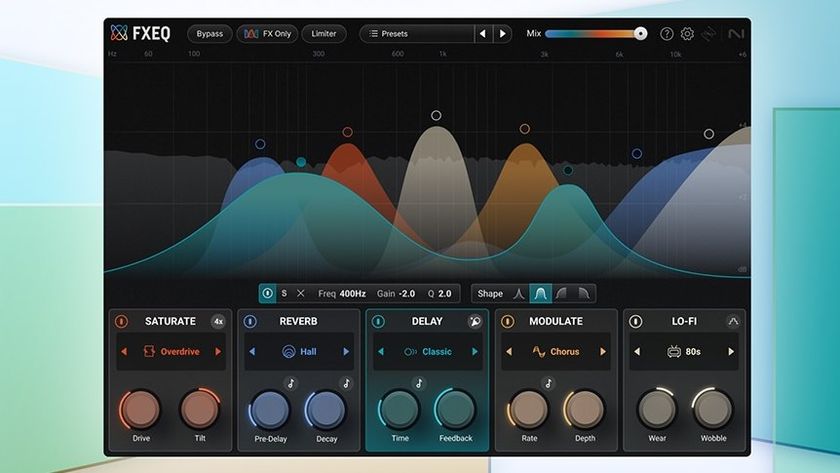This screenshot has height=473, width=840.
Task: Select the bell shape filter icon
Action: 541,294
